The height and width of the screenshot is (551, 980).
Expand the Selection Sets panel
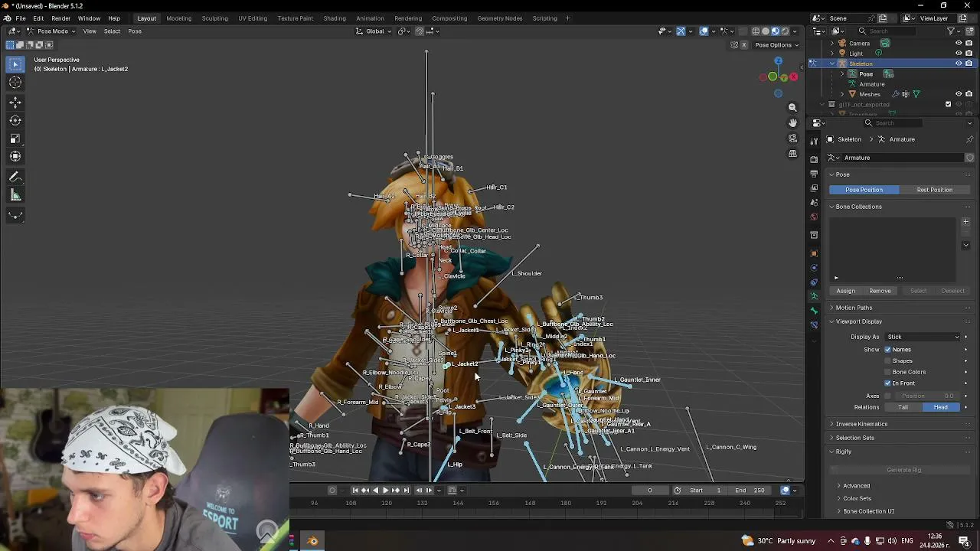click(854, 438)
